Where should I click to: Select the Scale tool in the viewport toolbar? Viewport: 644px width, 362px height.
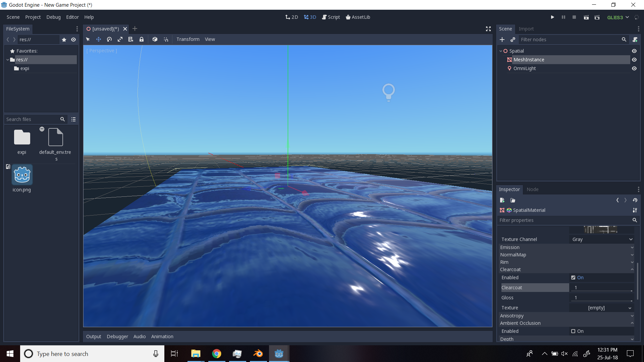pos(120,39)
